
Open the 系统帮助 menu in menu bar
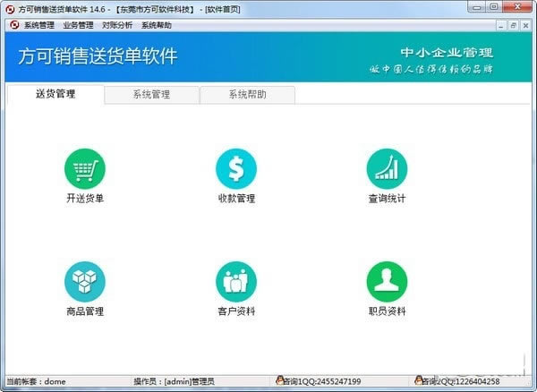pos(157,25)
